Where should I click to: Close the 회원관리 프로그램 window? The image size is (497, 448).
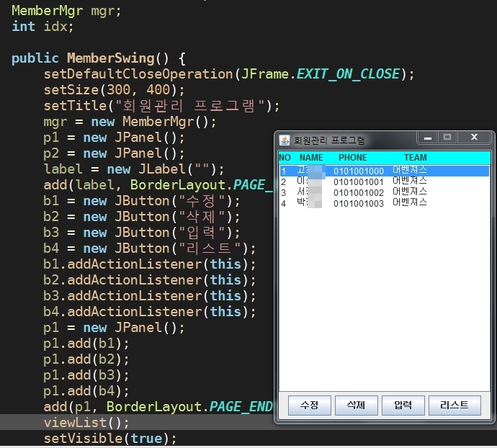(x=474, y=137)
